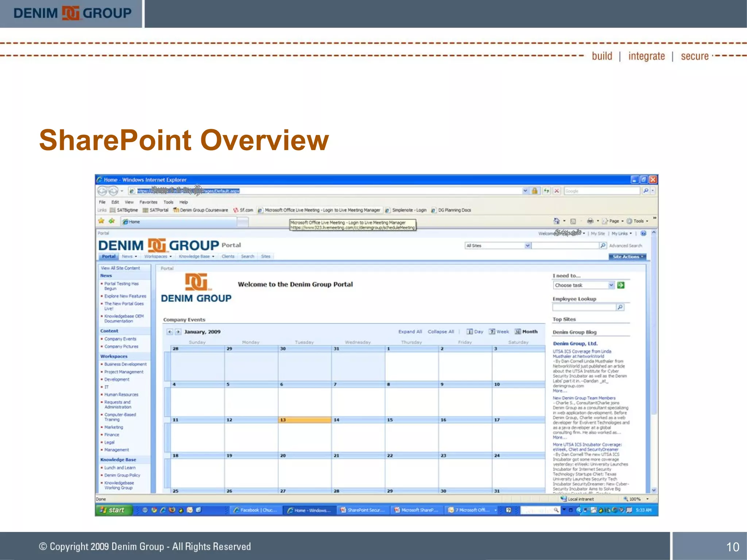Select the Knowledge Base navigation tab
The height and width of the screenshot is (560, 747).
(x=196, y=256)
